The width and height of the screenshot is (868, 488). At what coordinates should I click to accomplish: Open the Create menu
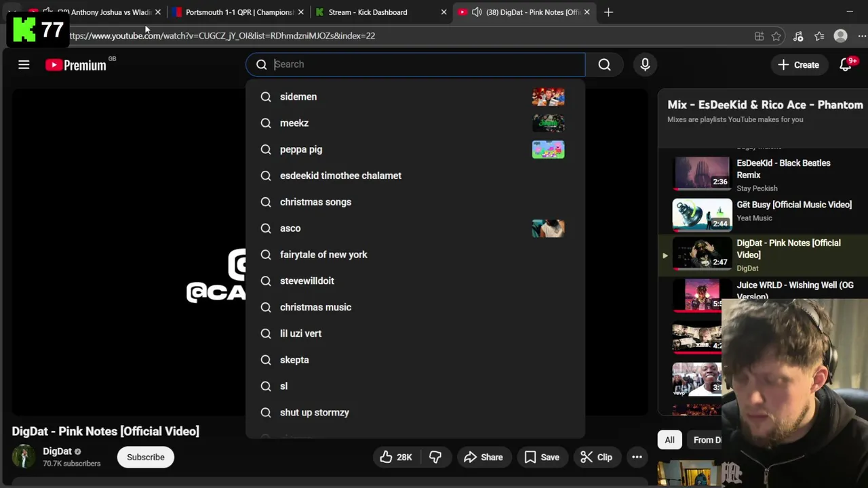[798, 65]
